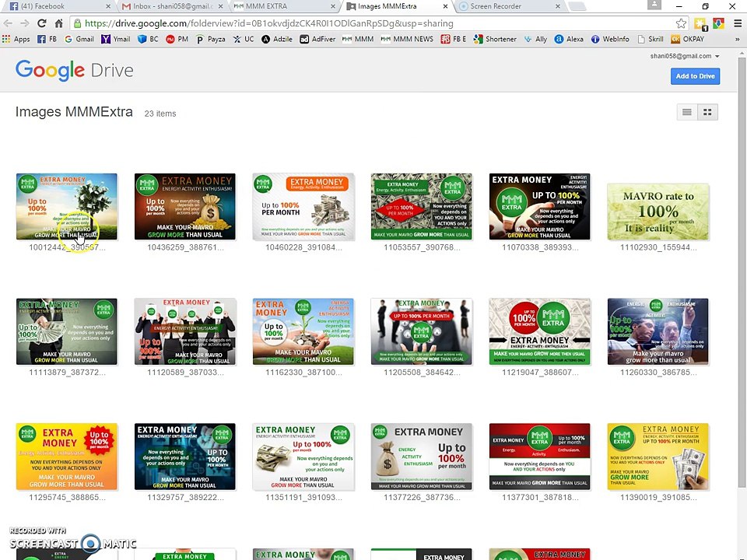This screenshot has width=747, height=560.
Task: Click the yellow extension icon in toolbar
Action: coord(701,24)
